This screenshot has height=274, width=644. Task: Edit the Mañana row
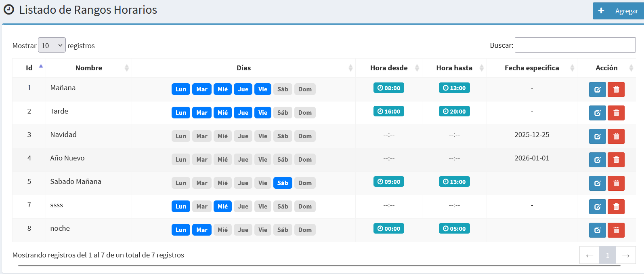[x=597, y=89]
